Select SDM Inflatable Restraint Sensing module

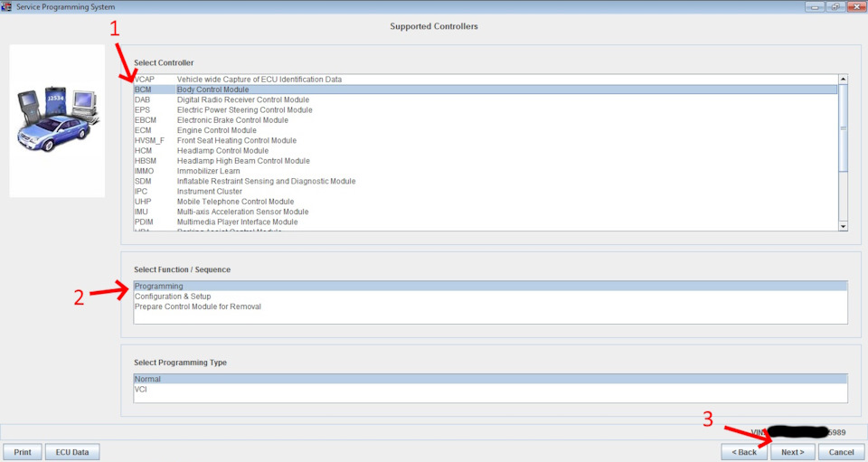pos(486,181)
